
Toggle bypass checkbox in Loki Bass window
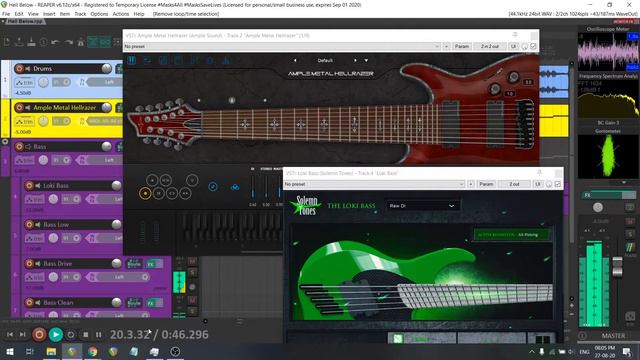tap(558, 184)
